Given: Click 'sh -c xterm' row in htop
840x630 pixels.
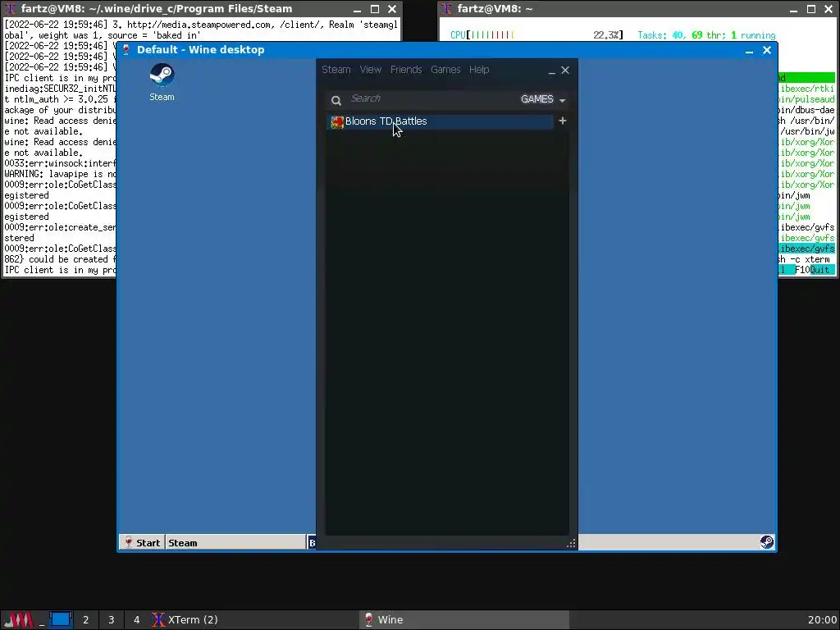Looking at the screenshot, I should [x=806, y=259].
